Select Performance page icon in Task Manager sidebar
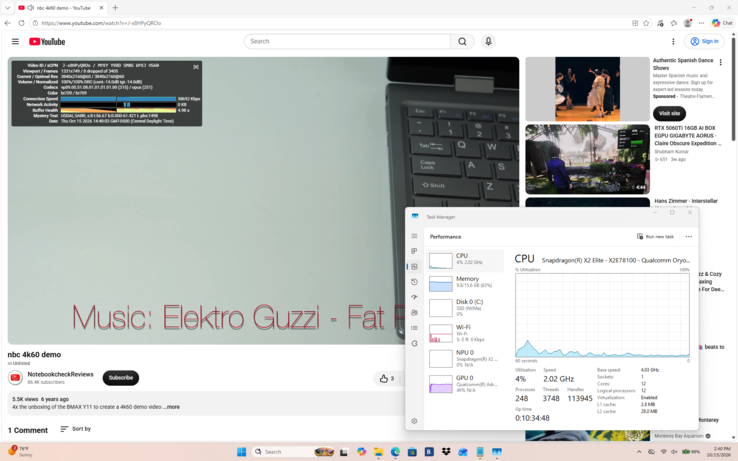 [x=414, y=267]
